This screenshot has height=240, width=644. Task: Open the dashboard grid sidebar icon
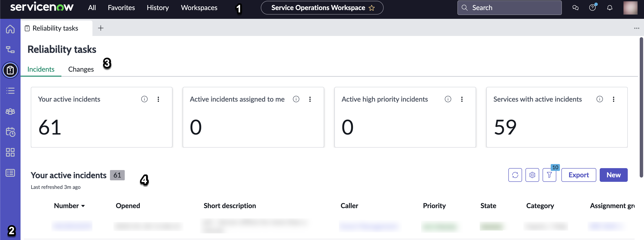pyautogui.click(x=10, y=152)
